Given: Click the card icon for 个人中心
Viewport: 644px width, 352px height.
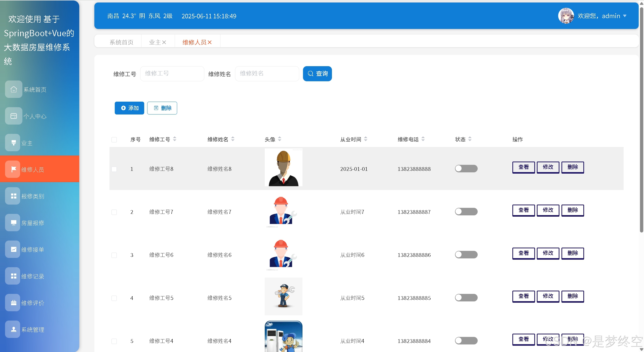Looking at the screenshot, I should pyautogui.click(x=14, y=116).
